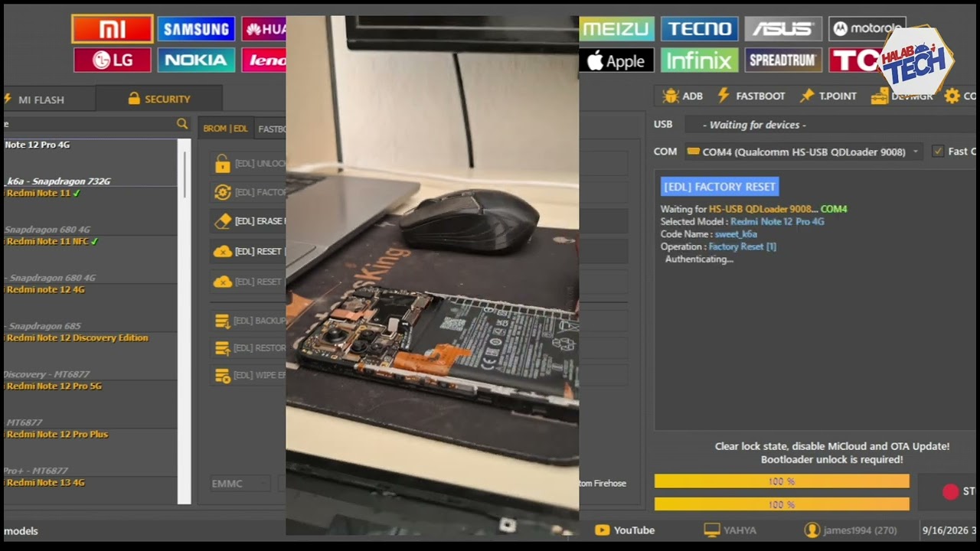The height and width of the screenshot is (551, 980).
Task: Switch to the MI FLASH tab
Action: click(x=49, y=99)
